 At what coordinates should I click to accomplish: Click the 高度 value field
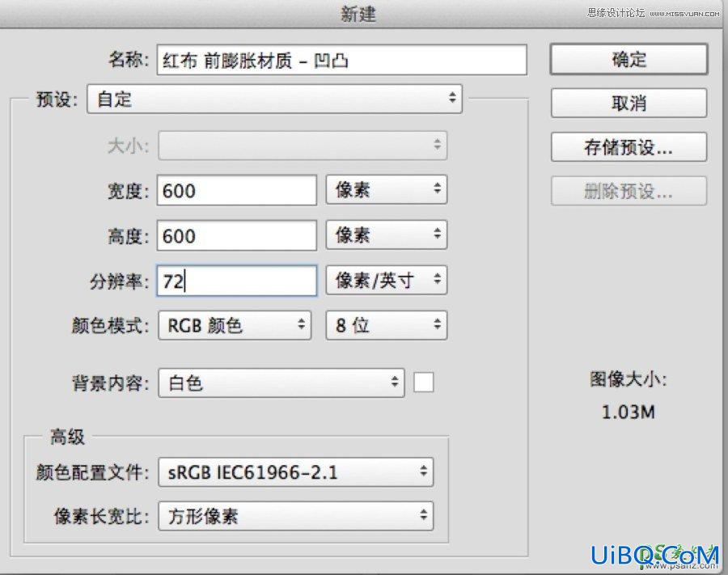pyautogui.click(x=237, y=235)
